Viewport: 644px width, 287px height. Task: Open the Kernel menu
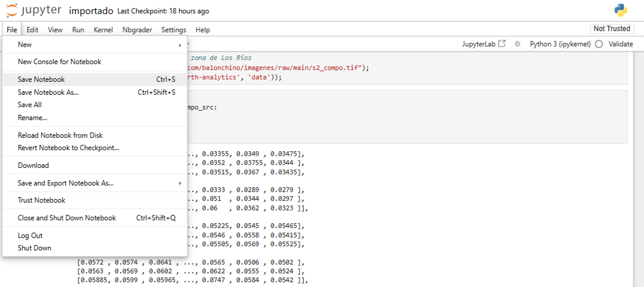tap(103, 30)
